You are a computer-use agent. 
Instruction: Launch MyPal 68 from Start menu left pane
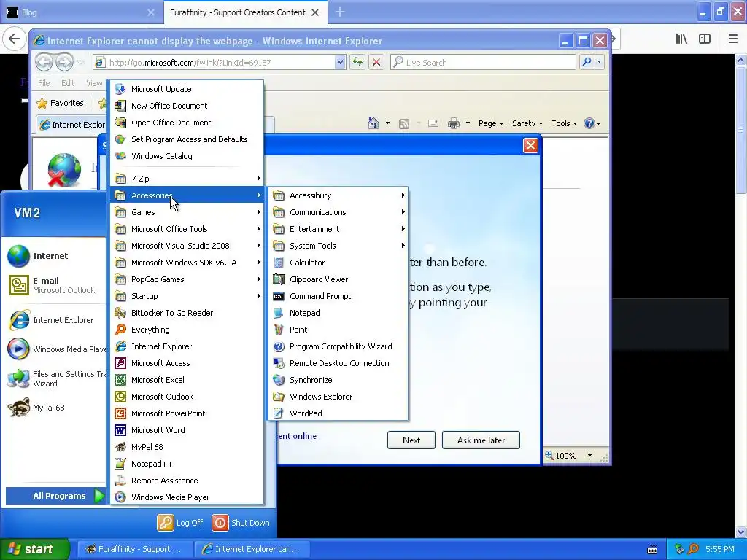[55, 408]
